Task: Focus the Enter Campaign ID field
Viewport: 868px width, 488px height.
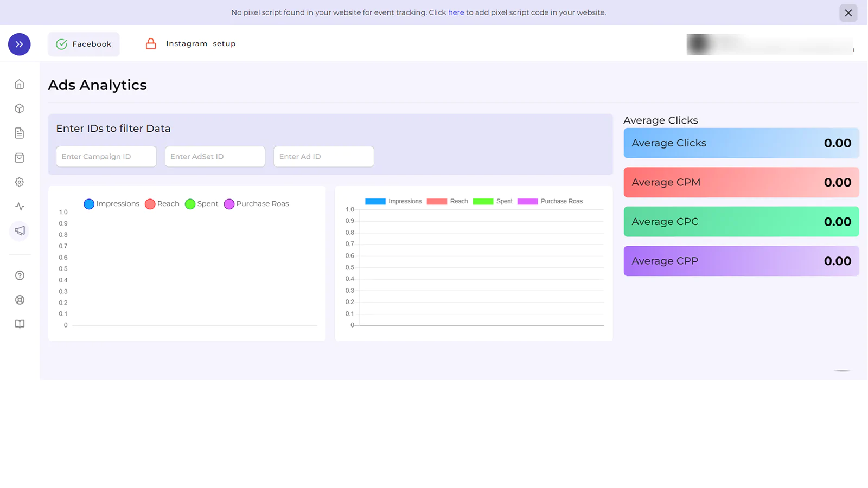Action: pyautogui.click(x=106, y=157)
